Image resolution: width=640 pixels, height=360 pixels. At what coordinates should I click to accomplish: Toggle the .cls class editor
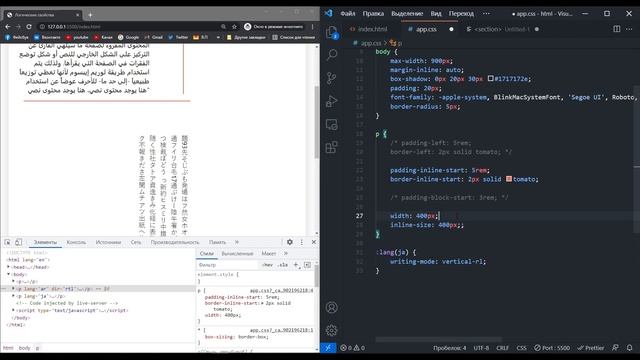point(282,265)
